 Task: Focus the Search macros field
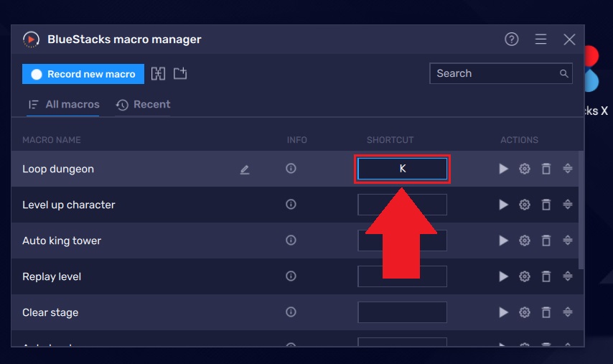[x=501, y=73]
